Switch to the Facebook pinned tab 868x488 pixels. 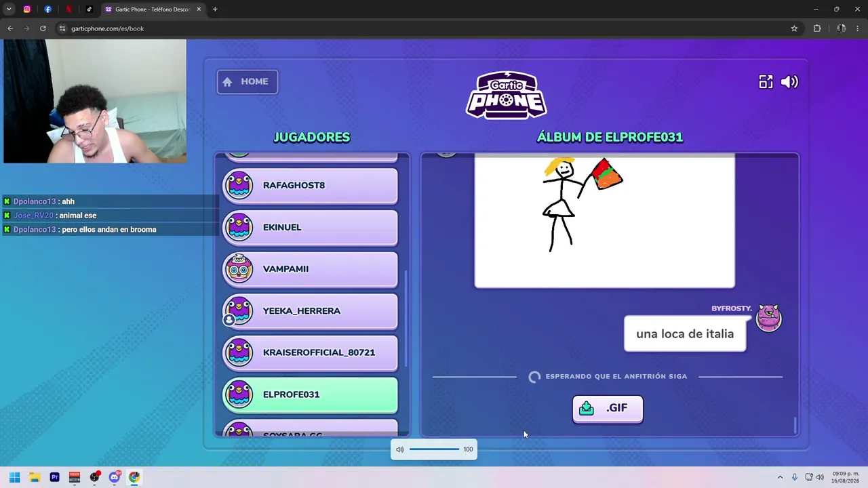pos(47,9)
